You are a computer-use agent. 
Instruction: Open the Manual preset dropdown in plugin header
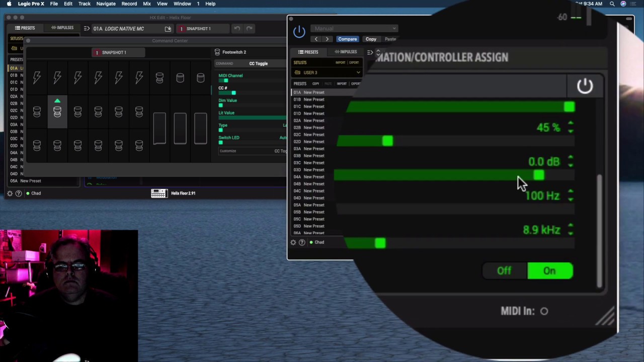click(354, 29)
